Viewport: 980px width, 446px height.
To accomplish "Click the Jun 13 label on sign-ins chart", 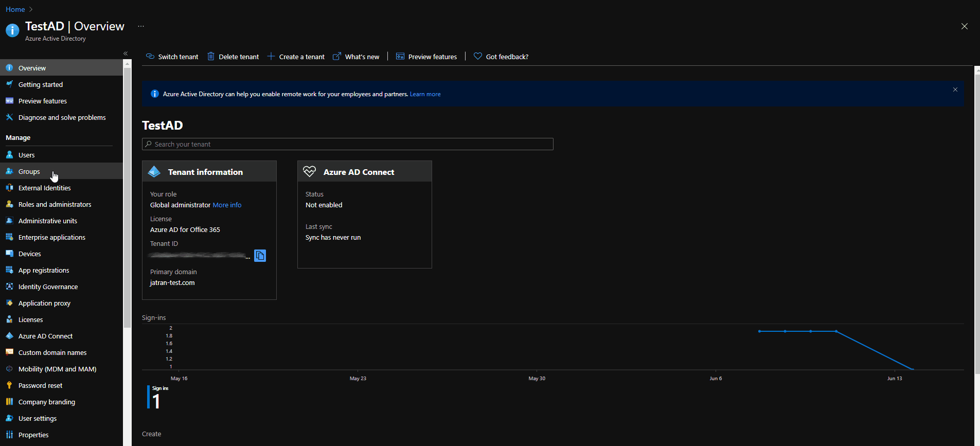I will [895, 378].
